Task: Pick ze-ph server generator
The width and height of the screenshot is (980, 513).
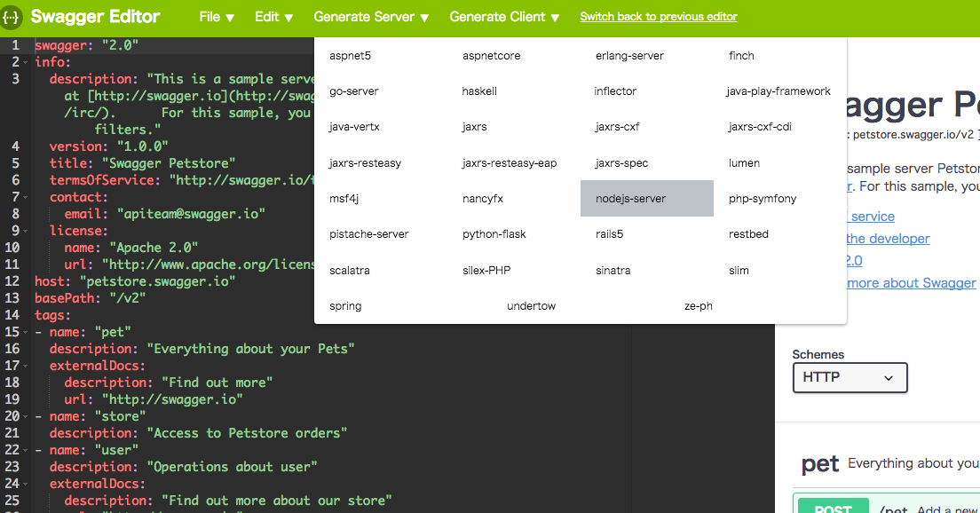Action: coord(698,306)
